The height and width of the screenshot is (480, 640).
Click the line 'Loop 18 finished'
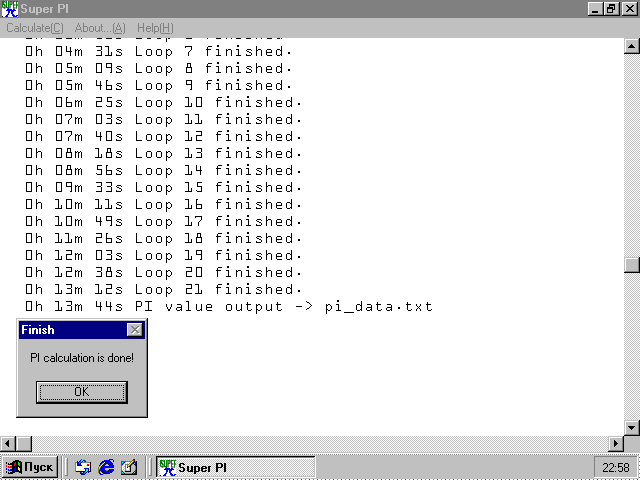tap(163, 239)
